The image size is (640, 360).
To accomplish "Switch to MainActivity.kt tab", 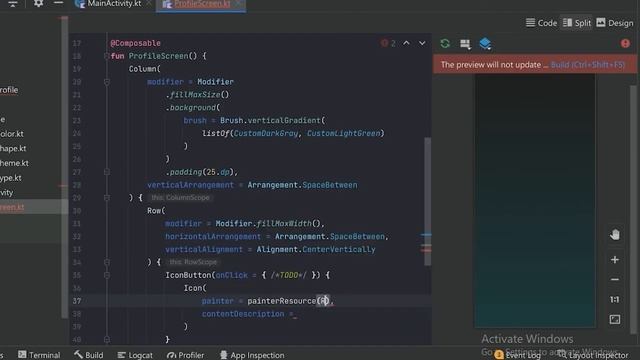I will pyautogui.click(x=114, y=4).
